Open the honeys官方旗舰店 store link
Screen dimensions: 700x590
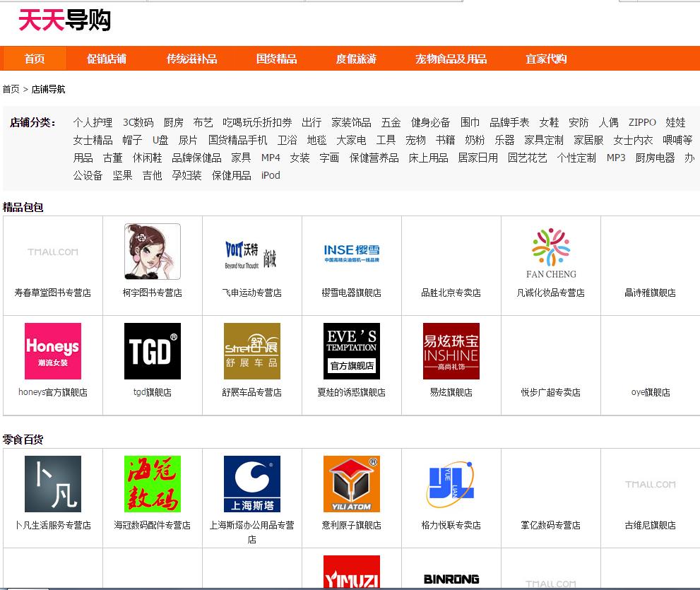[53, 392]
